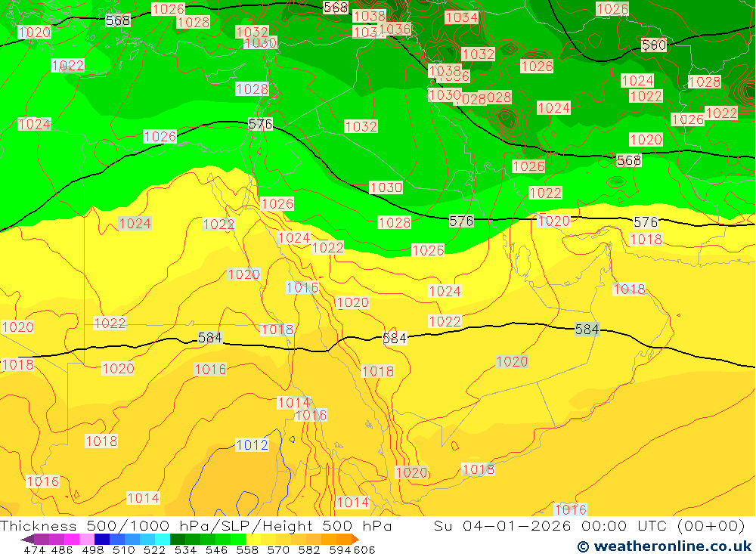Click the 'Thickness 500/1000 hPa/SLP/Height 500 hPa' title
This screenshot has height=554, width=756.
click(196, 525)
